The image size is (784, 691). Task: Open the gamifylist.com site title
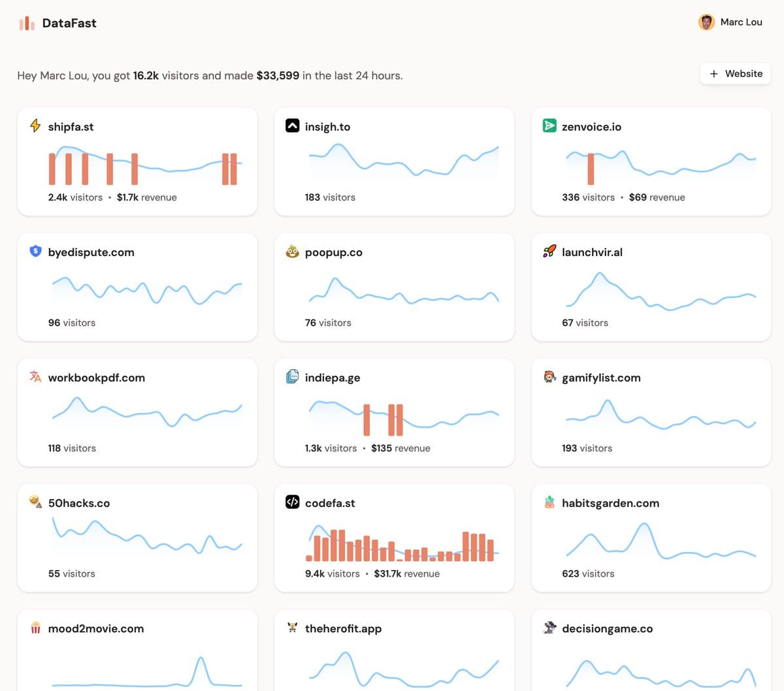coord(601,378)
